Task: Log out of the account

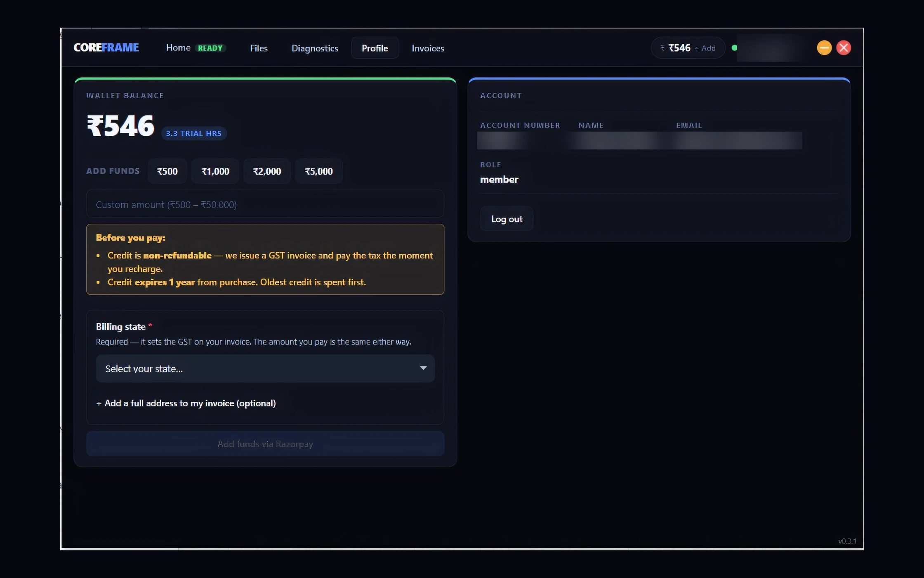Action: (507, 219)
